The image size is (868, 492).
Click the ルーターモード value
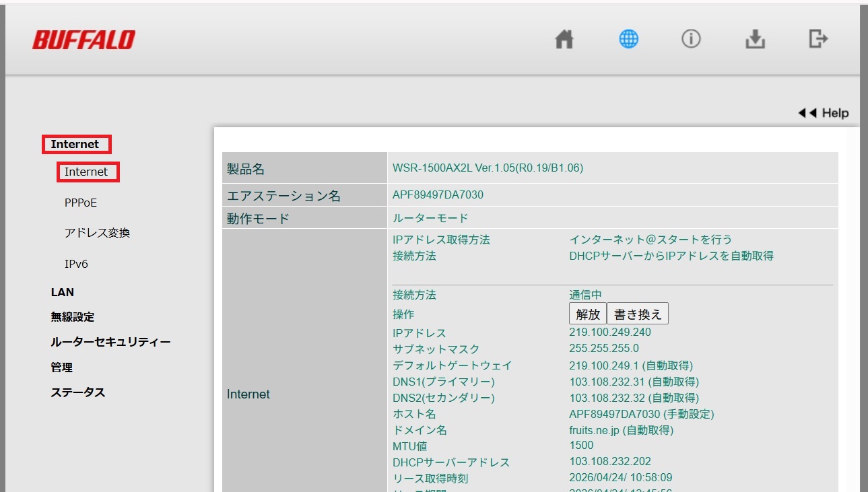point(430,217)
